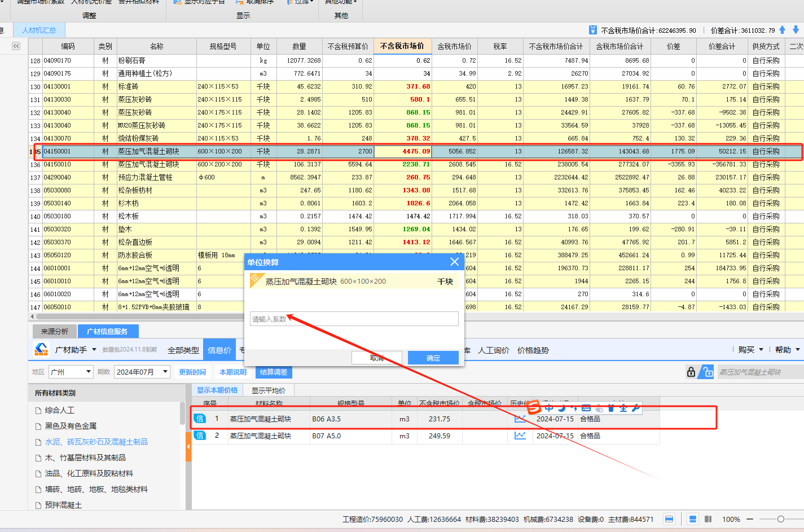Image resolution: width=804 pixels, height=532 pixels.
Task: Click the status bar save-disk icon
Action: [669, 519]
